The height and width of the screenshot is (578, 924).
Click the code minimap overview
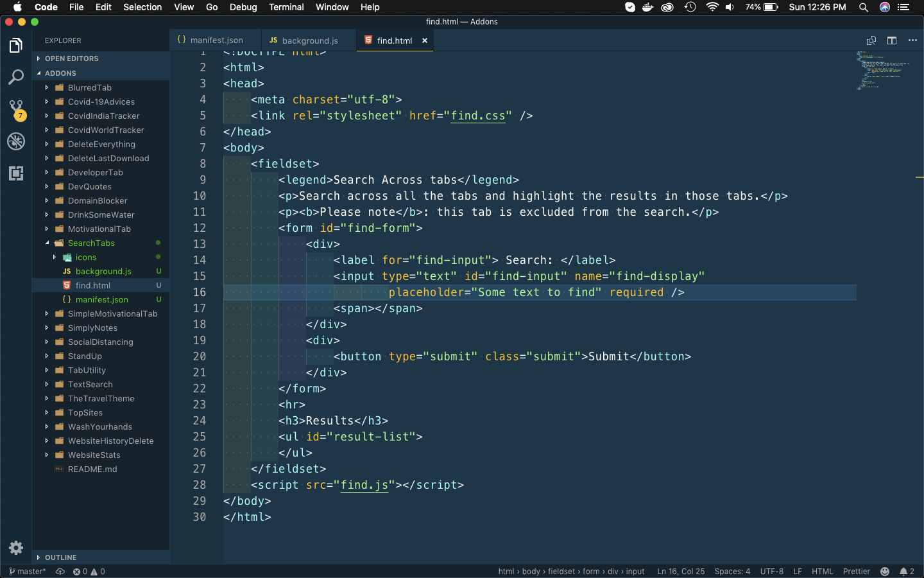[x=886, y=71]
